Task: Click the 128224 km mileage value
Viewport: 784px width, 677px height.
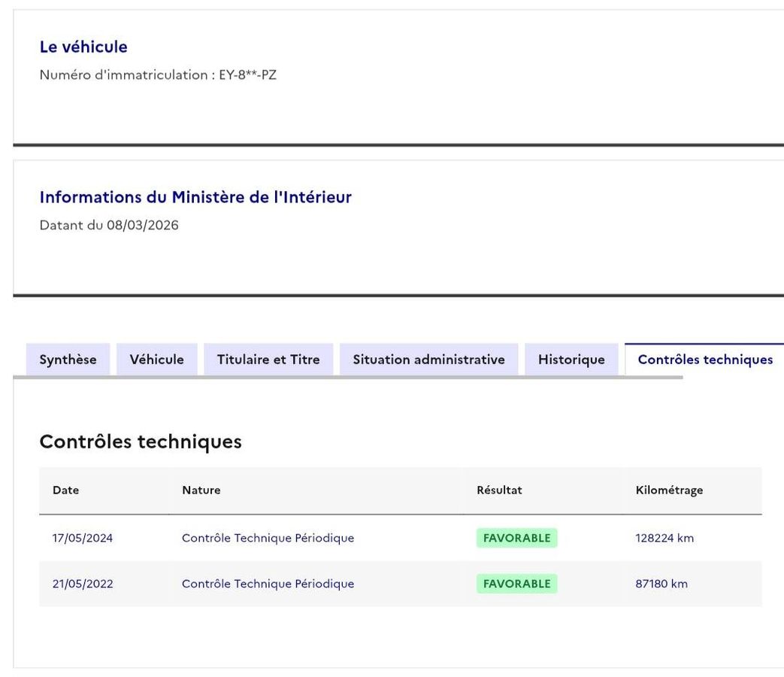Action: (x=664, y=538)
